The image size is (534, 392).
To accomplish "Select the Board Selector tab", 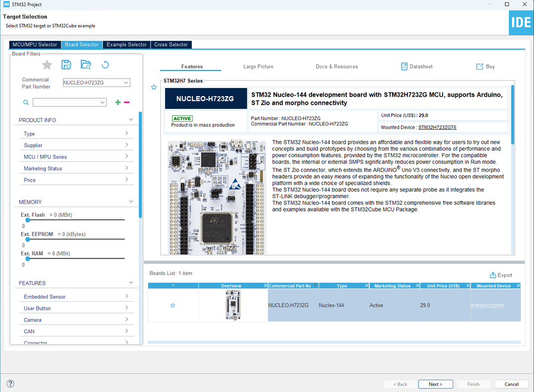I will (x=82, y=44).
